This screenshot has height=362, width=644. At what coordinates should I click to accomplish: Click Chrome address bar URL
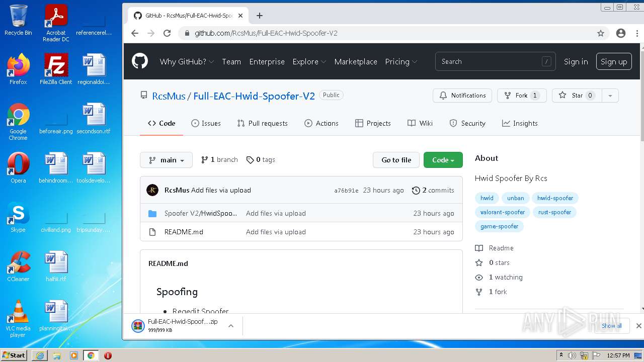266,33
